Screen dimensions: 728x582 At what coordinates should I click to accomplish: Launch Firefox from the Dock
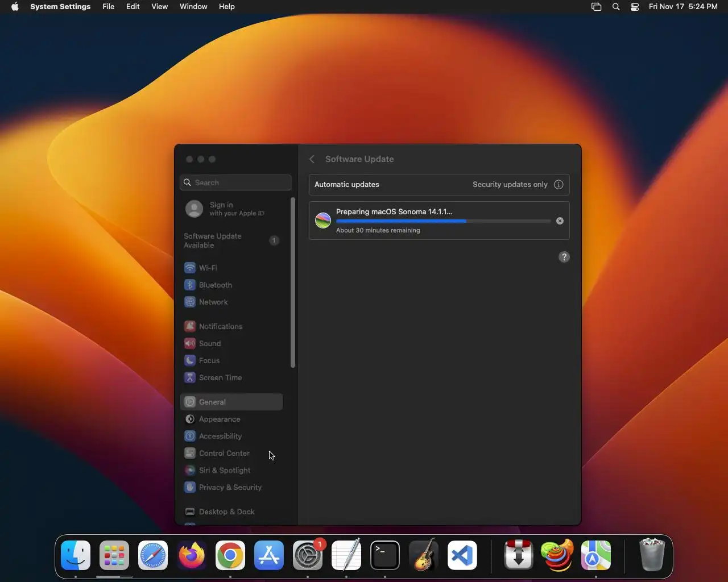click(192, 555)
